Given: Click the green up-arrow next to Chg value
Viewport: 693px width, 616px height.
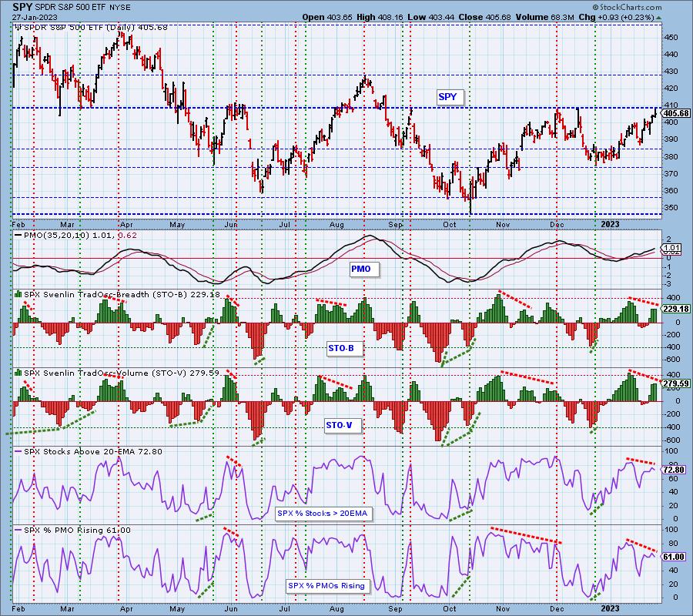Looking at the screenshot, I should (x=659, y=18).
